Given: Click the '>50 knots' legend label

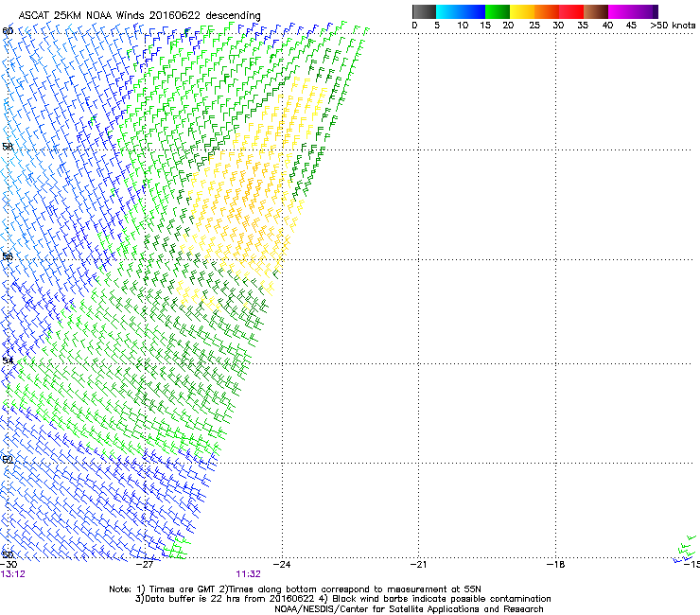Looking at the screenshot, I should (673, 26).
